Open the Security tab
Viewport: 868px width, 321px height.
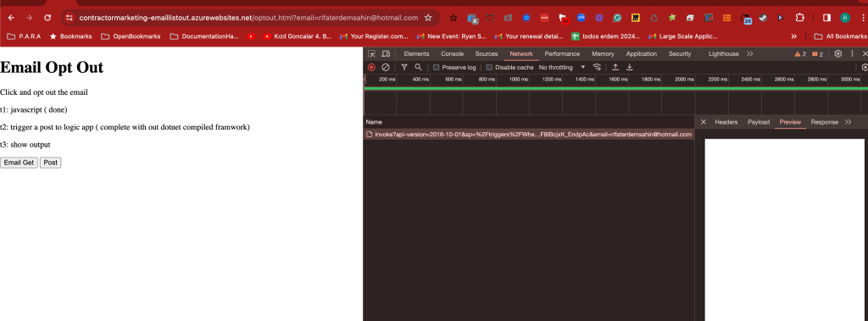point(680,53)
